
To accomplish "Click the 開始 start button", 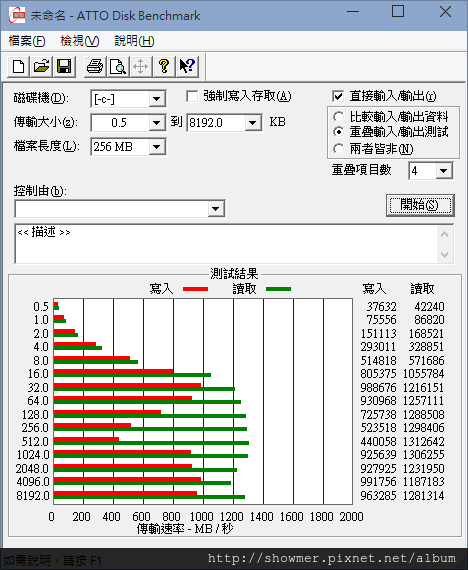I will [420, 205].
